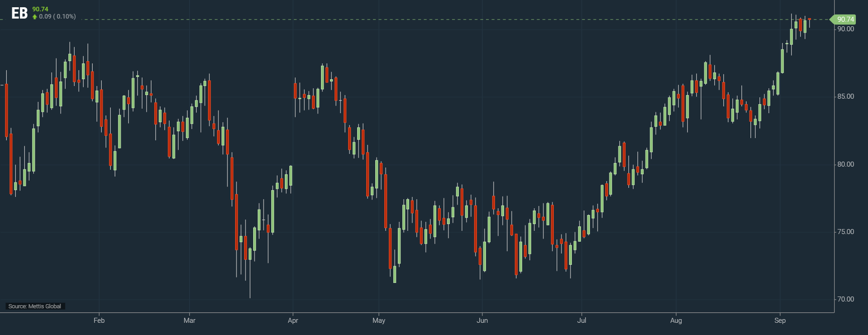Select the May label on time axis
868x335 pixels.
click(x=379, y=321)
